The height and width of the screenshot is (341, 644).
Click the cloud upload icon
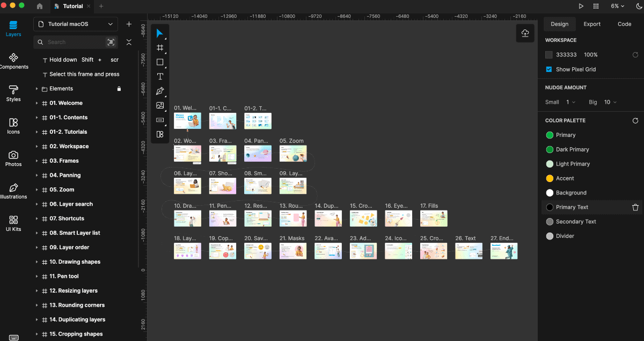(525, 34)
